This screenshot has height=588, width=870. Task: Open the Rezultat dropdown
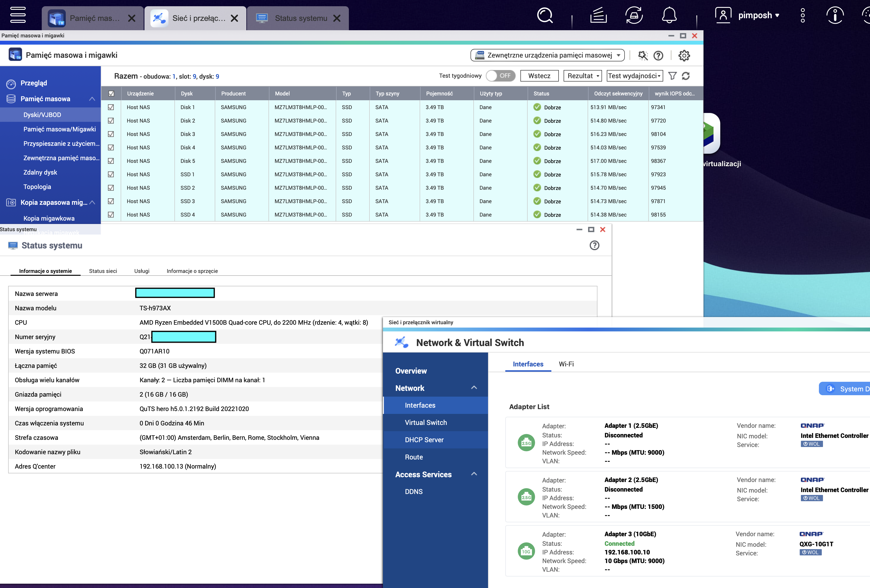point(583,76)
